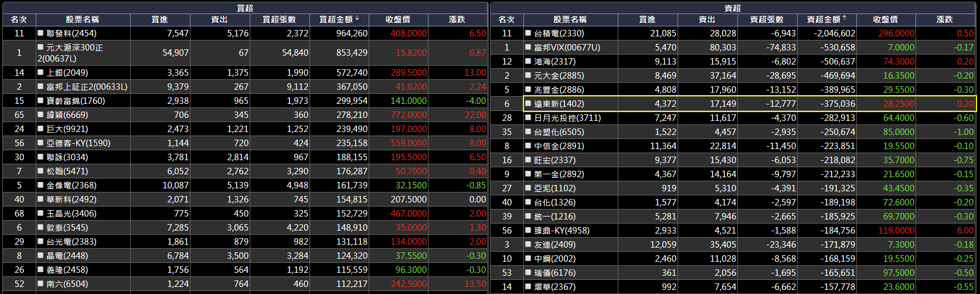
Task: Click the 買超 panel title
Action: [x=245, y=8]
